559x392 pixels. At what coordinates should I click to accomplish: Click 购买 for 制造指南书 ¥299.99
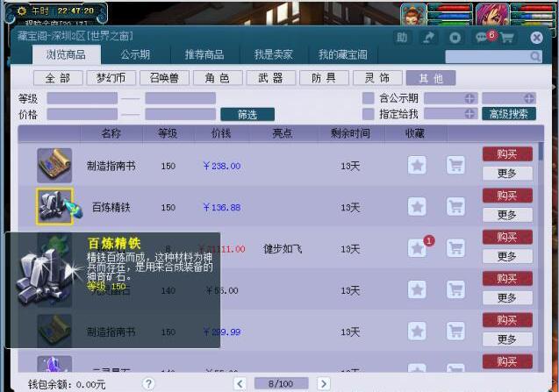click(x=507, y=320)
